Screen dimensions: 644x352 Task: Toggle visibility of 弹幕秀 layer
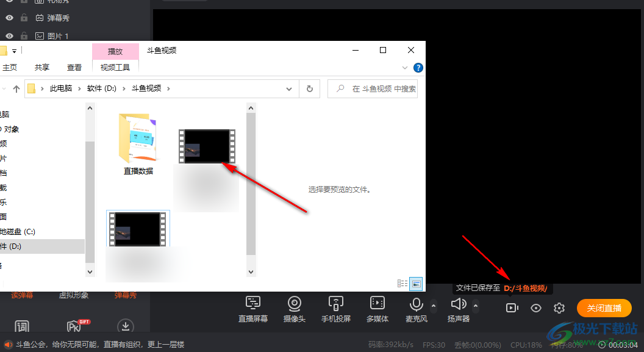tap(9, 18)
